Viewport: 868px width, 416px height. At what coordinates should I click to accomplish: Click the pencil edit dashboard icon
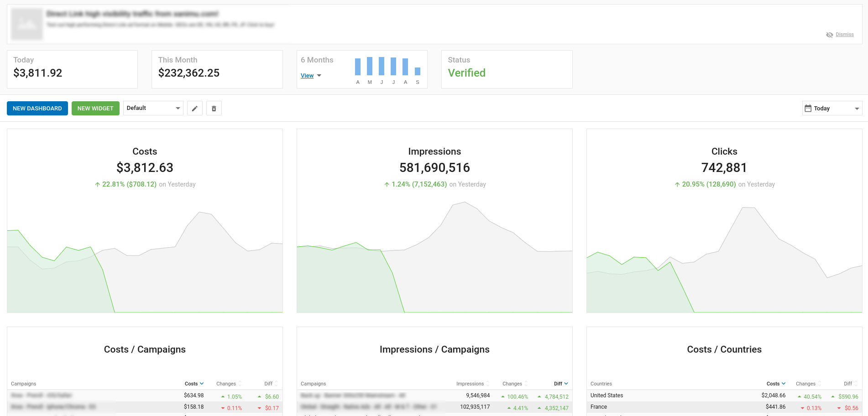(x=194, y=109)
